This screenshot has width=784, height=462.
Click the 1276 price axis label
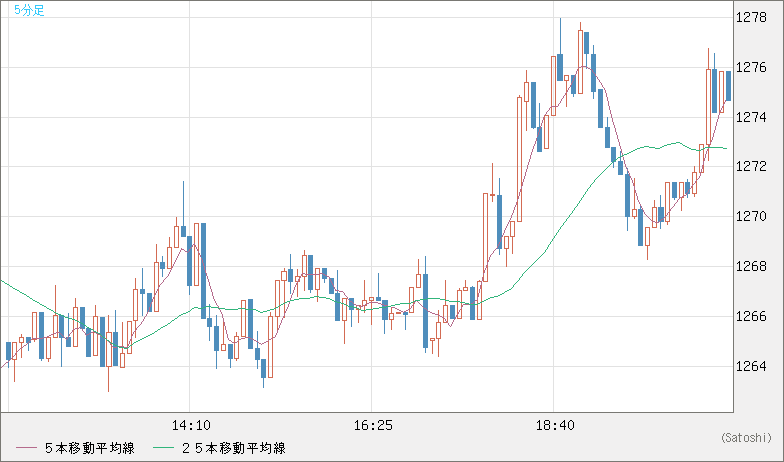click(751, 68)
